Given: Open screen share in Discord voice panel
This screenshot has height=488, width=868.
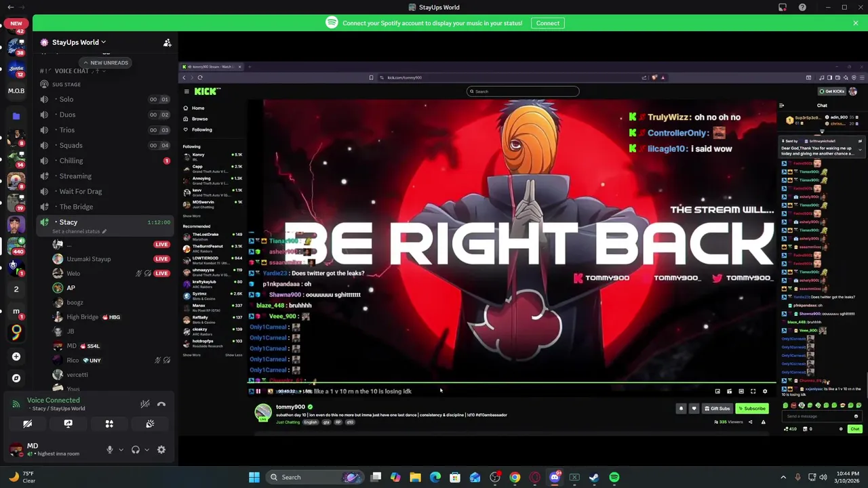Looking at the screenshot, I should 68,424.
